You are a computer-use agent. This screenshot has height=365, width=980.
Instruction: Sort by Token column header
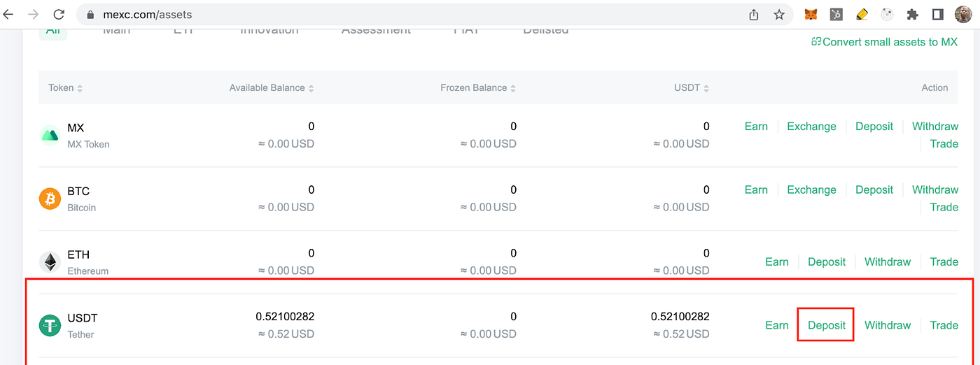65,88
